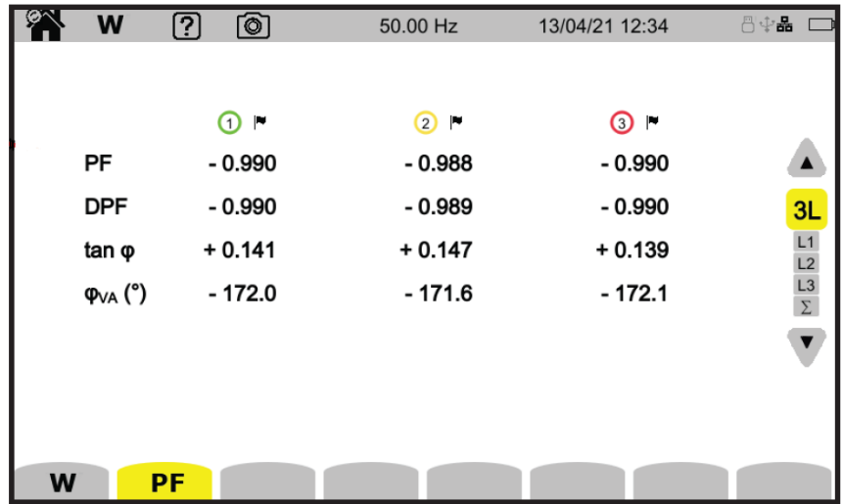This screenshot has height=504, width=843.
Task: Select the L3 phase filter
Action: (x=807, y=285)
